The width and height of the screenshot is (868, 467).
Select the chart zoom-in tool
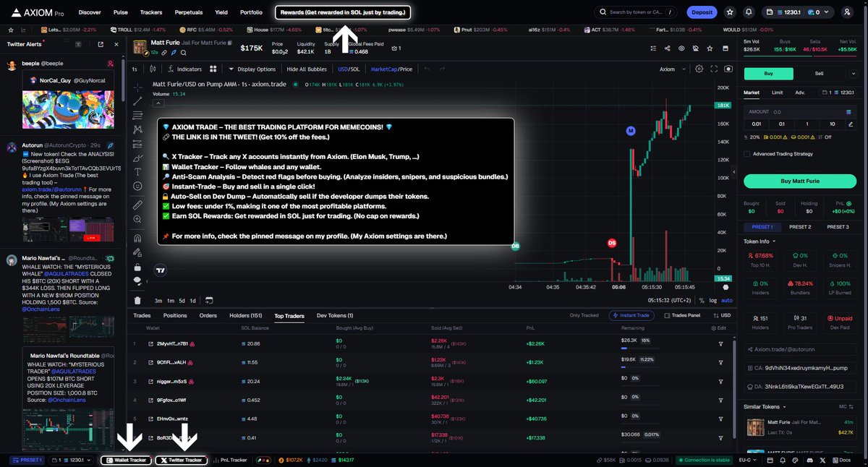[x=137, y=220]
